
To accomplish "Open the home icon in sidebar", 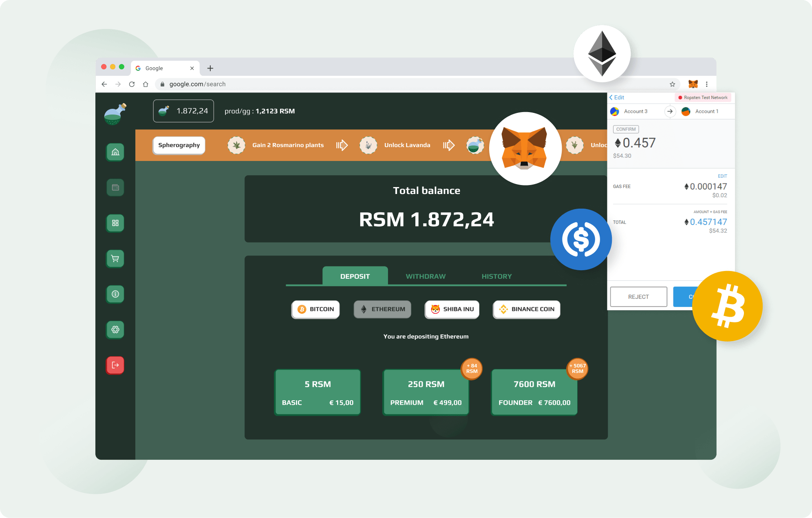I will [x=115, y=152].
